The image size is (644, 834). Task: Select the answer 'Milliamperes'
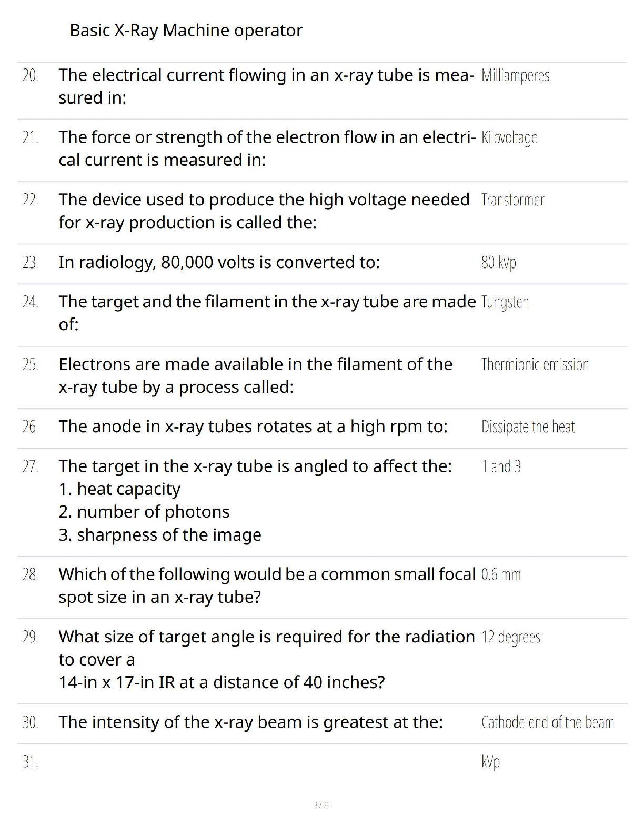coord(515,76)
